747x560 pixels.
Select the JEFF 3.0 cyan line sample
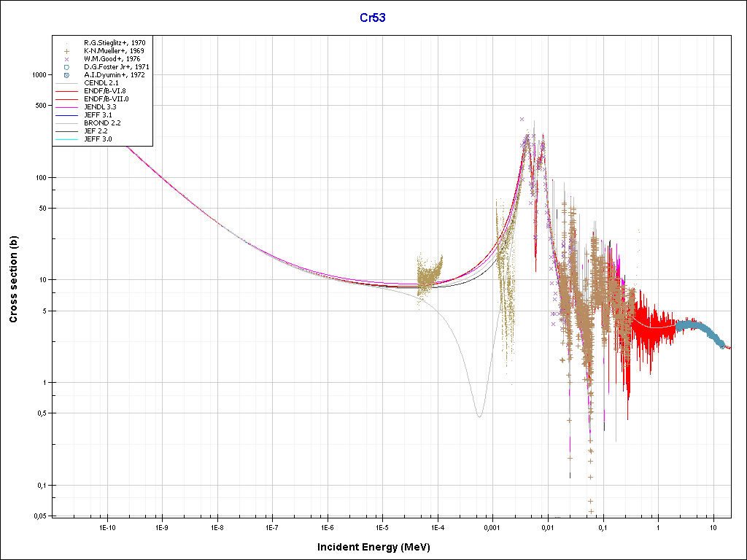(66, 139)
